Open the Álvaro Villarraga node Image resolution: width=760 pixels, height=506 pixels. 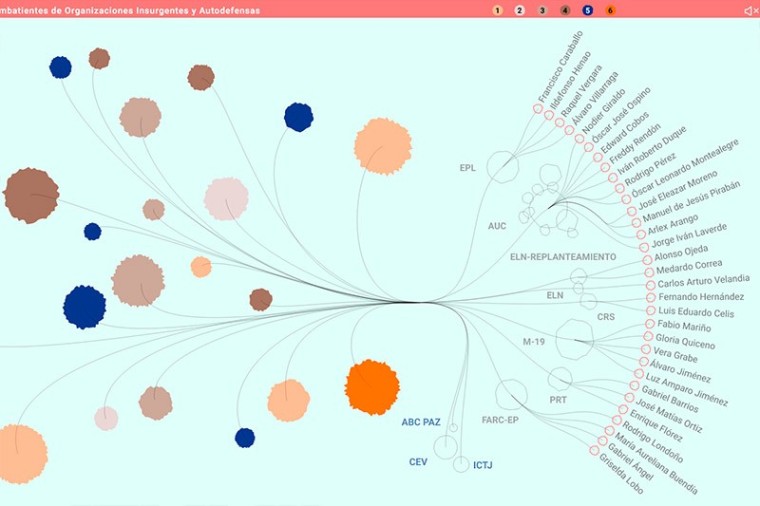[x=570, y=130]
